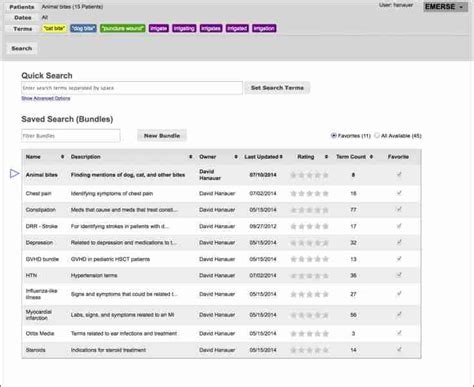Click the purple "irrigating" term tag
Viewport: 474px width, 387px height.
point(184,28)
